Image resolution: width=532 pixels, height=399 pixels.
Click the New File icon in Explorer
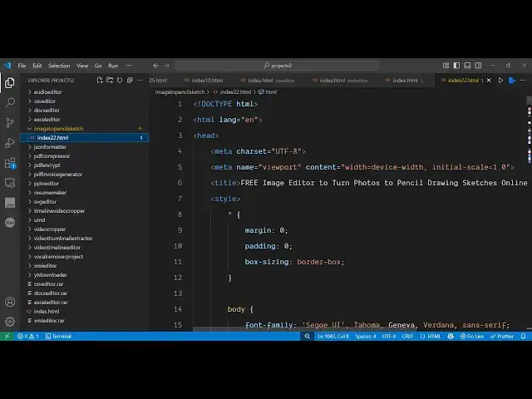100,81
